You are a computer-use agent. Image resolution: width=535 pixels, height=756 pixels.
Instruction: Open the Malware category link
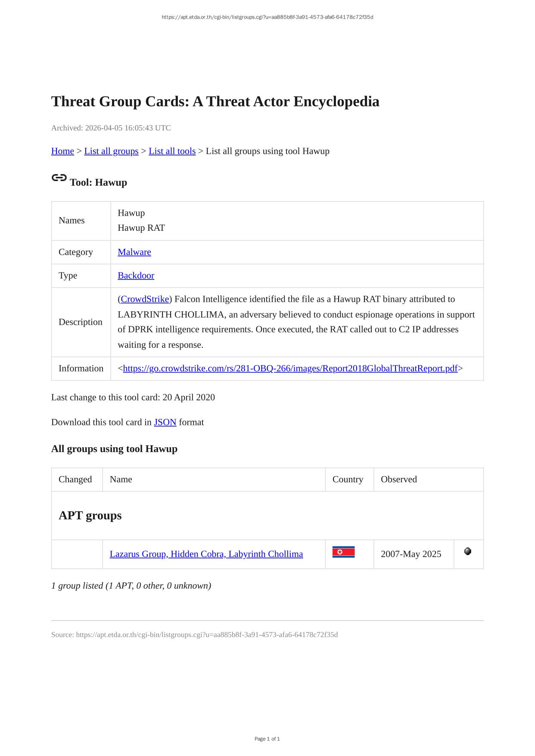134,252
